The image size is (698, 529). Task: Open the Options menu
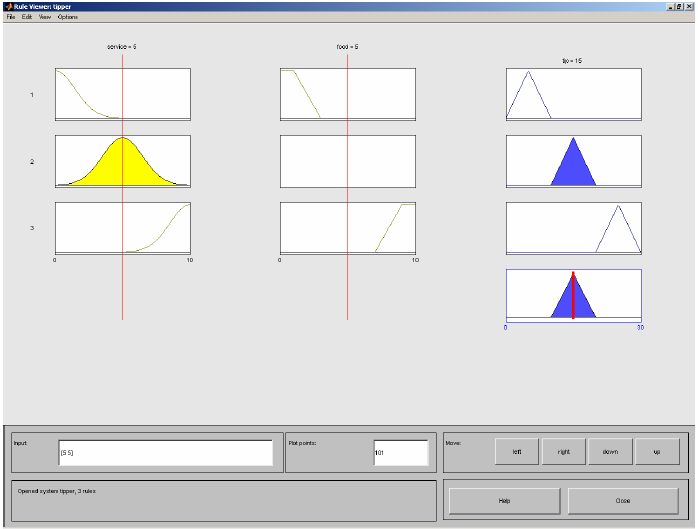coord(68,17)
